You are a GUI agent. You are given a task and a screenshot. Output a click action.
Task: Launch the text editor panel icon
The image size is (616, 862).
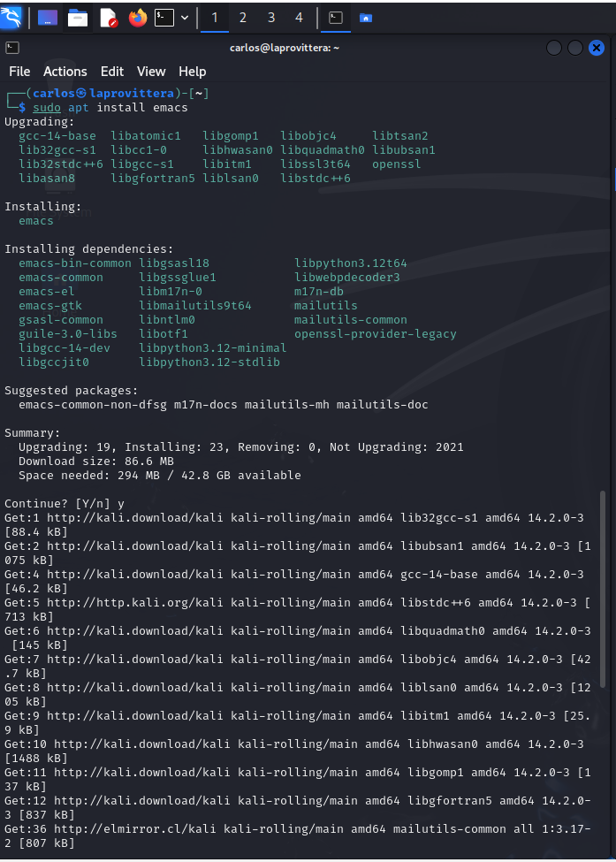[x=108, y=19]
